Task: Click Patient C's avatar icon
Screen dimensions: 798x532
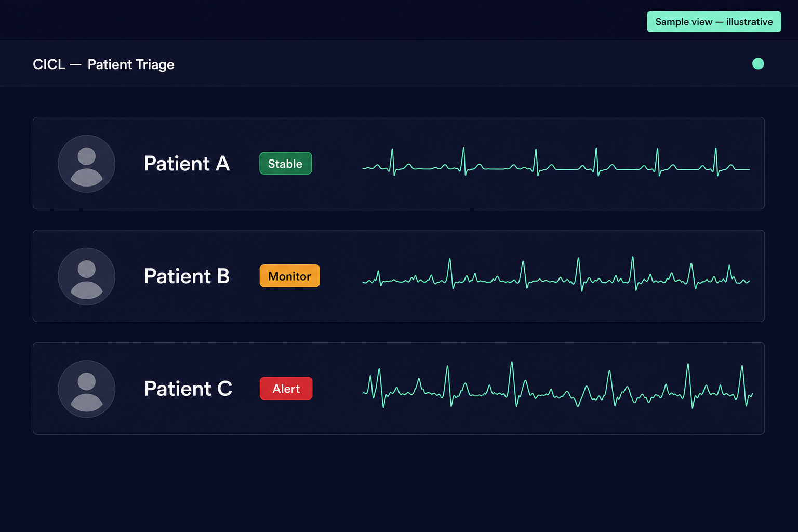Action: click(86, 389)
